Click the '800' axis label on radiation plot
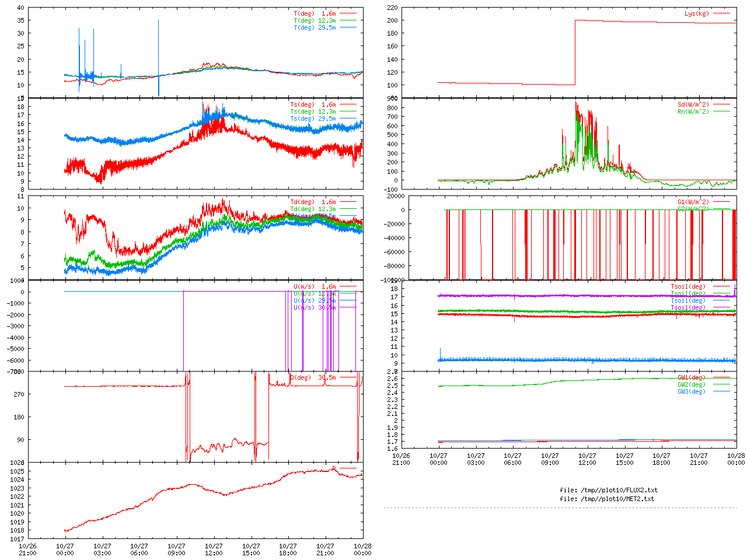The width and height of the screenshot is (747, 560). [392, 108]
